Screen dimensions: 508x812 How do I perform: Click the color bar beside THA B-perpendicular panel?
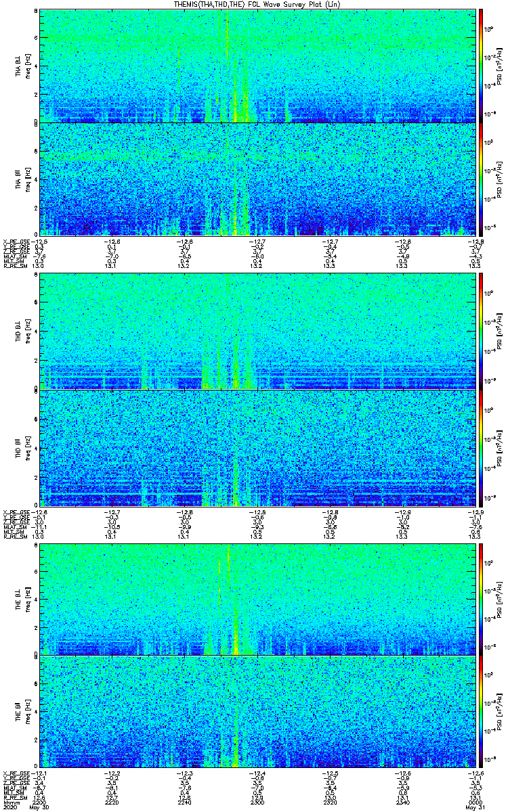[x=481, y=65]
